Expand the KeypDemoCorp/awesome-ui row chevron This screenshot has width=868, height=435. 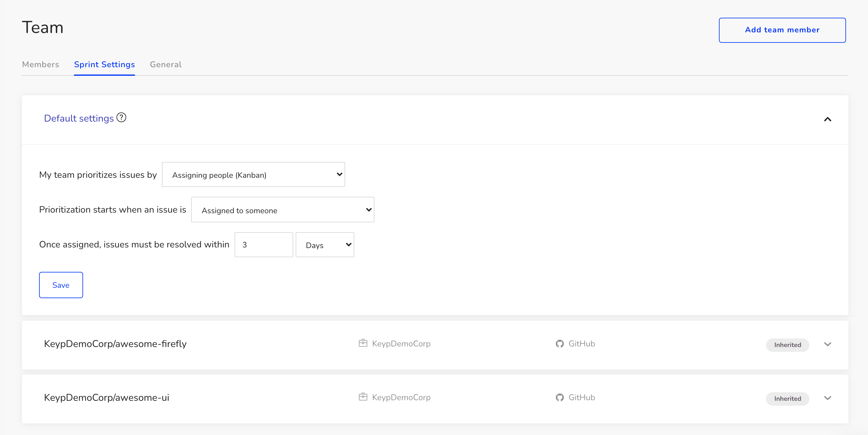(828, 398)
